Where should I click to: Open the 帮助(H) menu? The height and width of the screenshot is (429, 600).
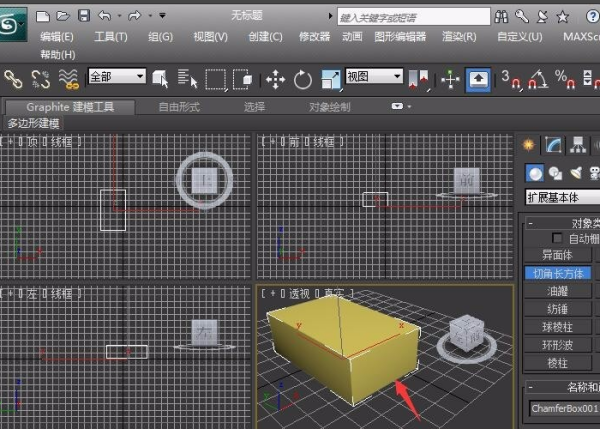58,55
